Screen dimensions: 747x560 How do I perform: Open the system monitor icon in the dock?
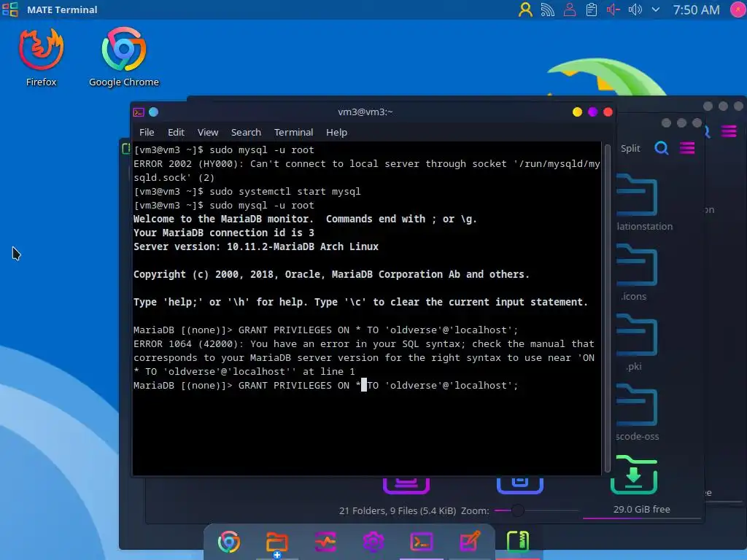325,542
